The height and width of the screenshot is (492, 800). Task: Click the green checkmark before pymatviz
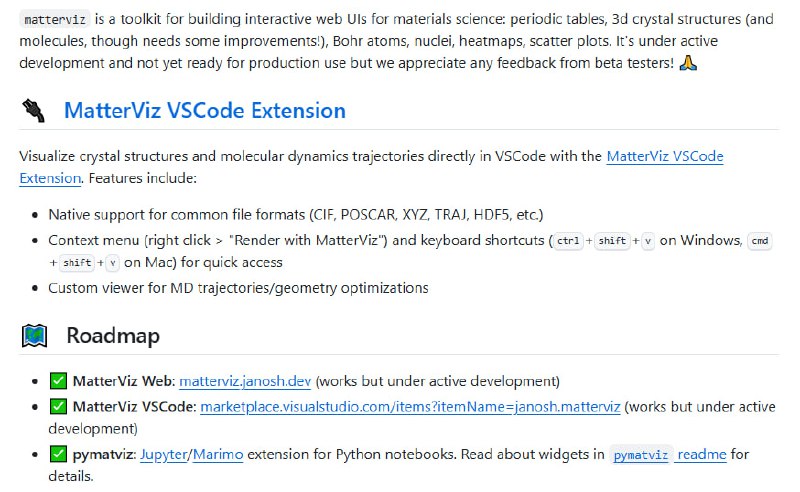pyautogui.click(x=58, y=455)
